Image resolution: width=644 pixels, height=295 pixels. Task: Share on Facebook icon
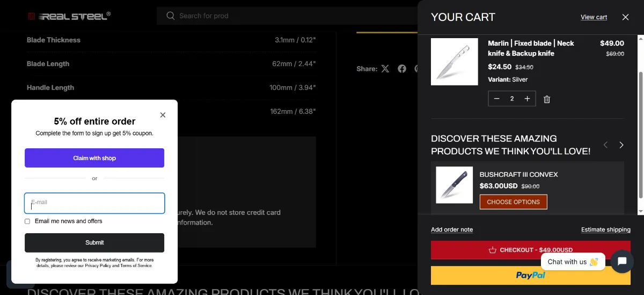[402, 69]
